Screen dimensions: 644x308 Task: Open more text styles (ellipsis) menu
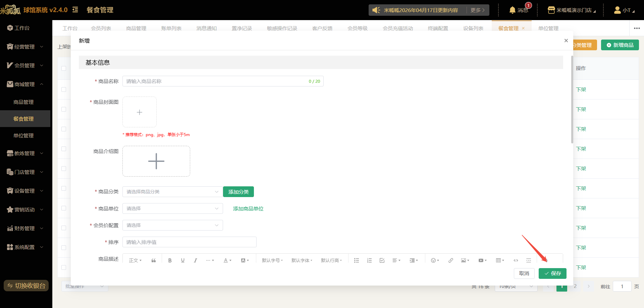210,260
